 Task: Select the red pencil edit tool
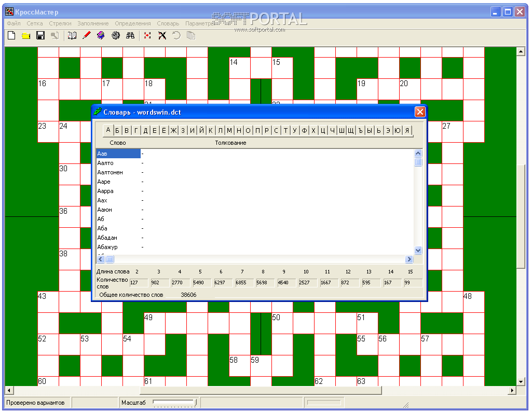pos(87,36)
